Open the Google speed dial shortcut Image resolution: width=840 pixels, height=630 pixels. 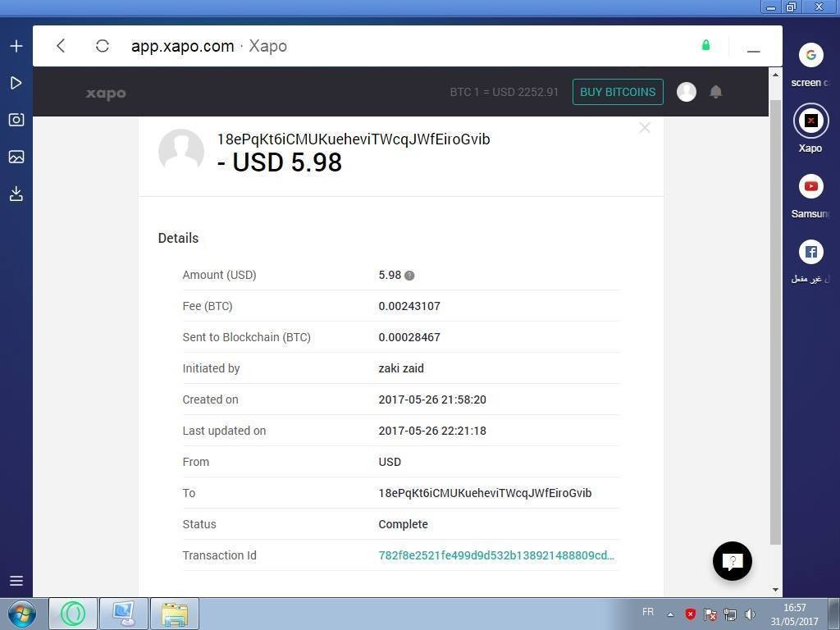click(x=810, y=55)
